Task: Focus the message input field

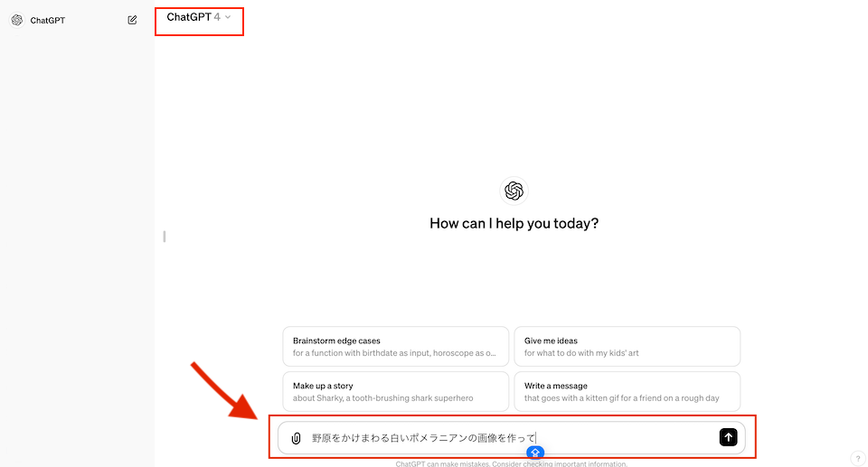Action: pyautogui.click(x=512, y=438)
